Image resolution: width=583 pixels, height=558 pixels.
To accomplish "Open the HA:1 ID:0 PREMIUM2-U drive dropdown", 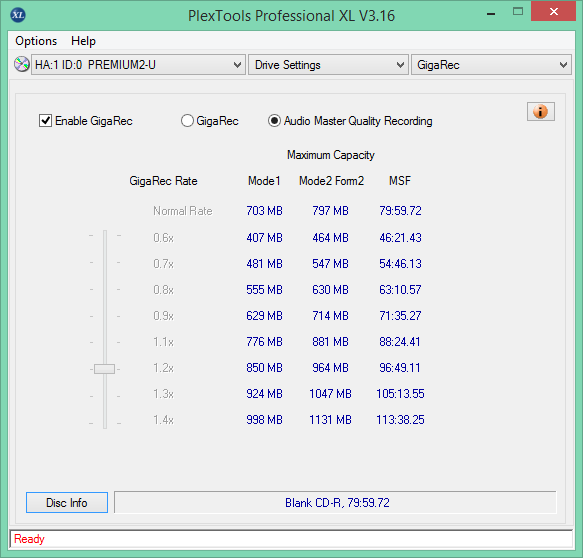I will click(x=138, y=65).
